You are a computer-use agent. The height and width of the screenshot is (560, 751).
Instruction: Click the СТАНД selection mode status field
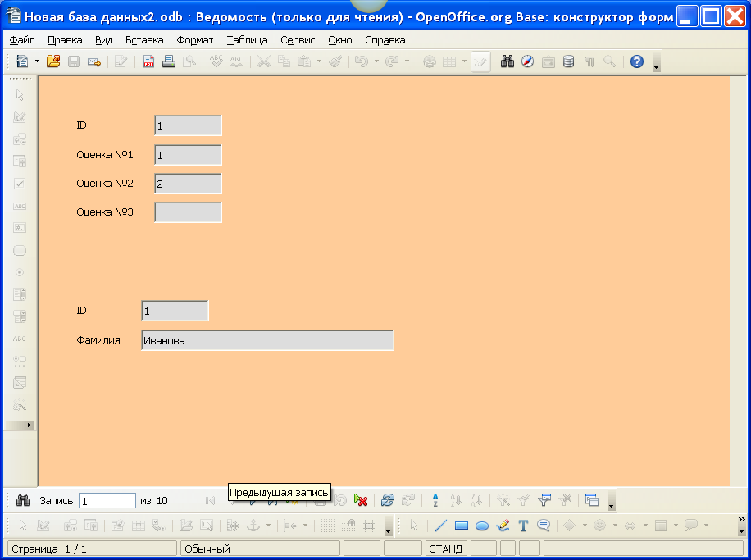445,549
